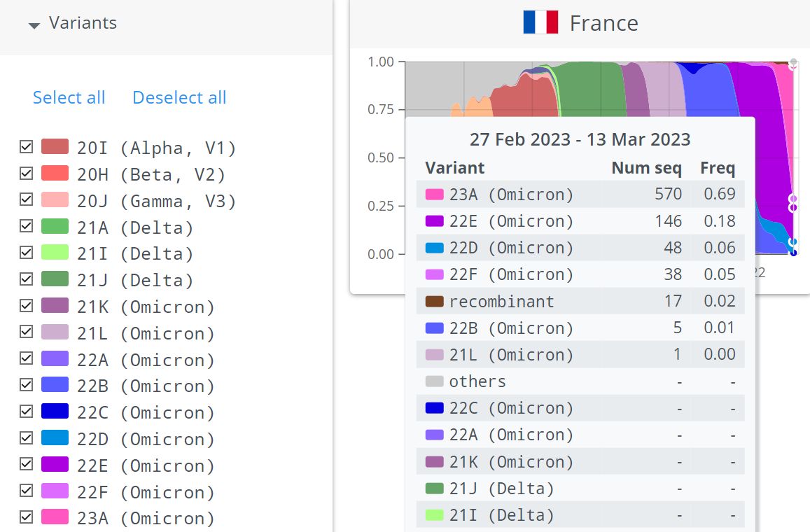810x532 pixels.
Task: Click the 23A (Omicron) row in tooltip
Action: (580, 194)
